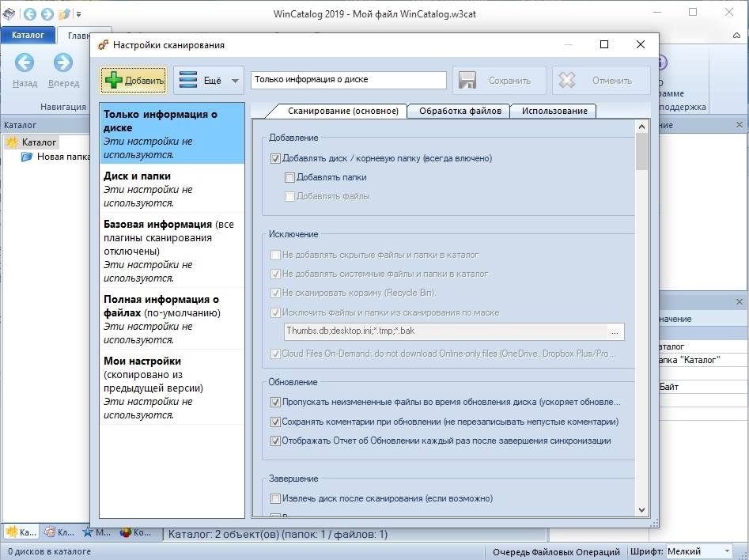Screen dimensions: 749x560
Task: Toggle the Добавлять файлы checkbox
Action: click(x=289, y=196)
